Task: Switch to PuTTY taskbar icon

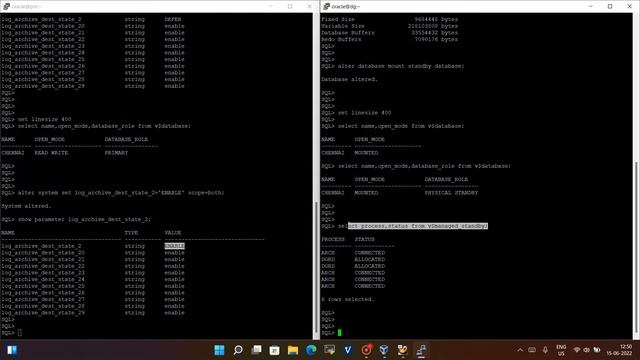Action: point(421,350)
